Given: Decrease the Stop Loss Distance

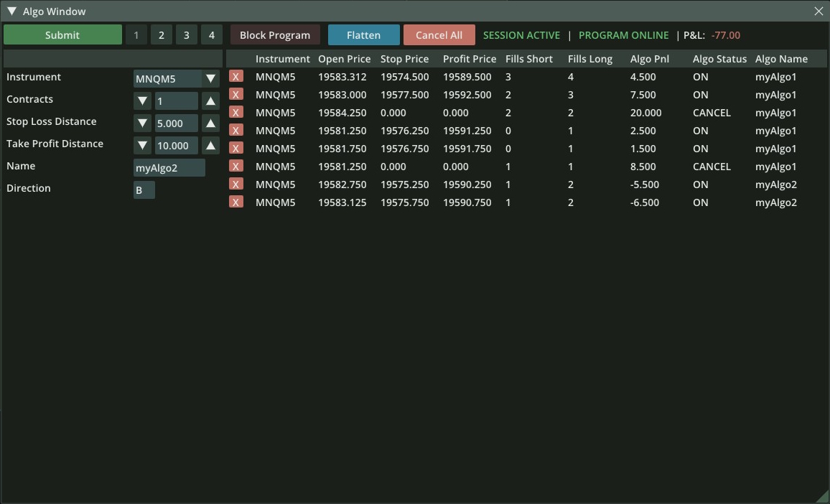Looking at the screenshot, I should coord(142,123).
